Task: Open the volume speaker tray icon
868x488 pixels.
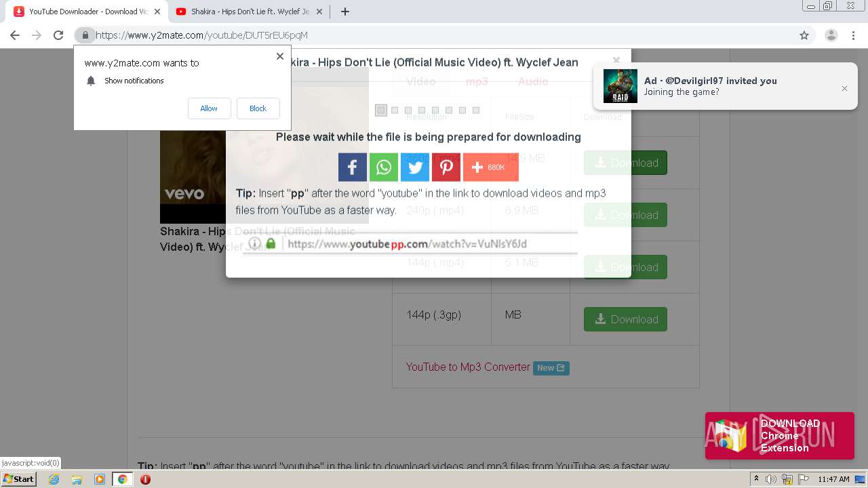Action: pos(771,479)
